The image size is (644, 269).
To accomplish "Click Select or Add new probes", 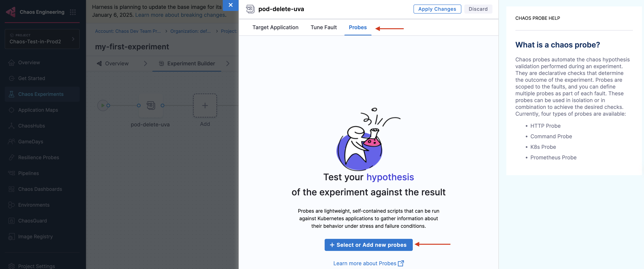I will tap(368, 245).
